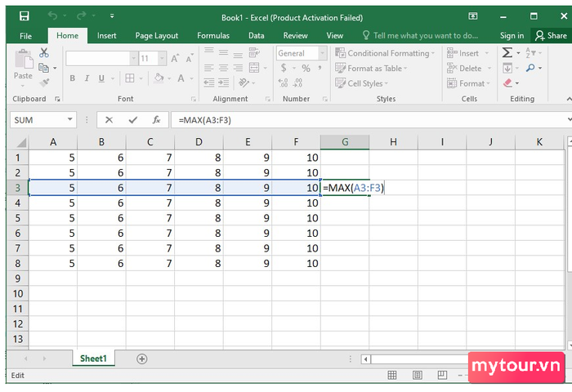Open Conditional Formatting menu

coord(385,53)
